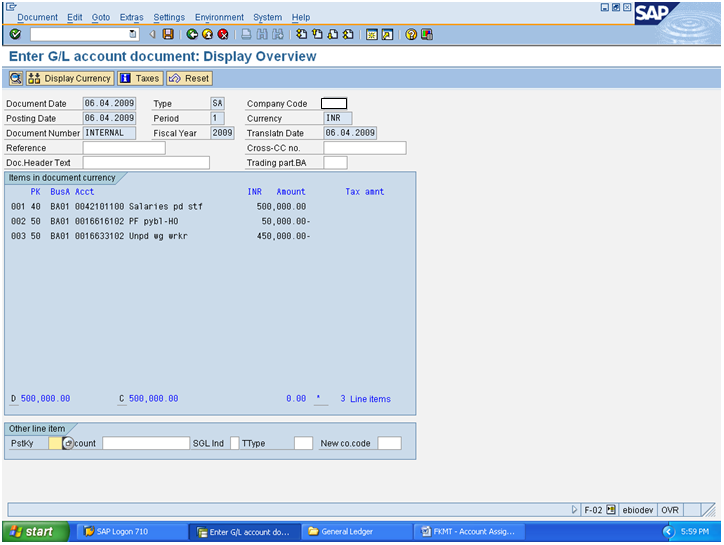Open the Goto menu

coord(101,17)
